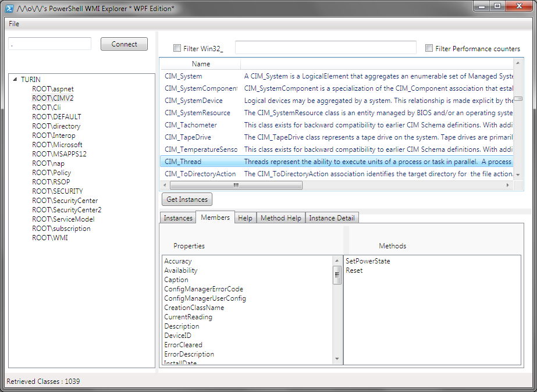Image resolution: width=537 pixels, height=392 pixels.
Task: Select ROOT\Cli namespace
Action: (x=47, y=107)
